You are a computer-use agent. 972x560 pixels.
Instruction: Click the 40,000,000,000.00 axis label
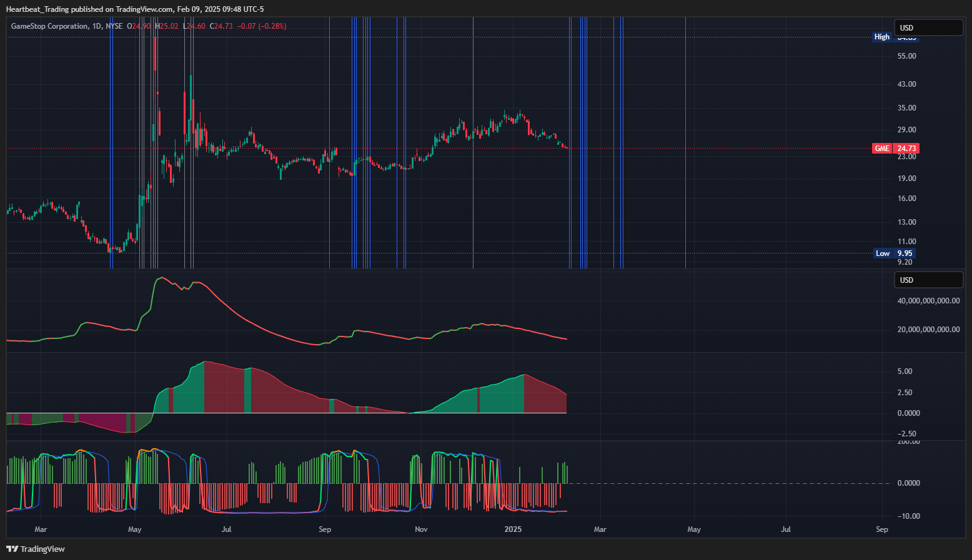coord(928,301)
